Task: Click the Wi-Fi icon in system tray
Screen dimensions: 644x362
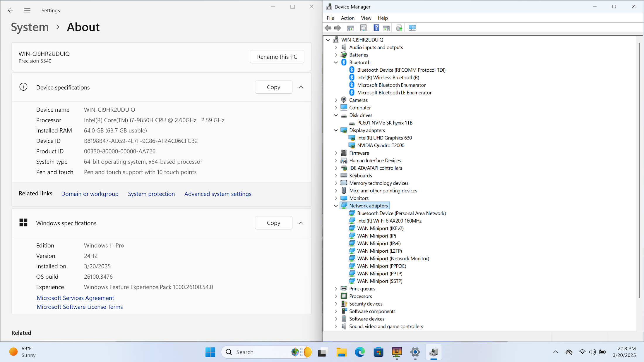Action: 582,352
